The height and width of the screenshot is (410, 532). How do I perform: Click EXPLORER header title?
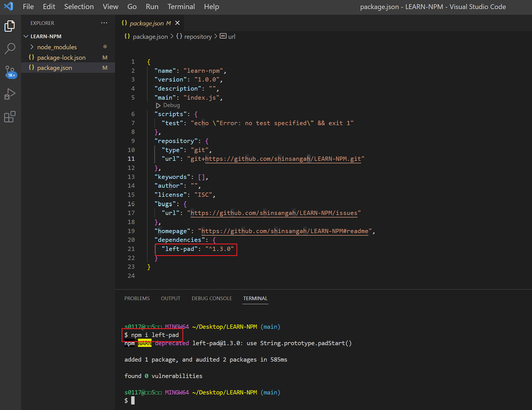click(x=42, y=23)
